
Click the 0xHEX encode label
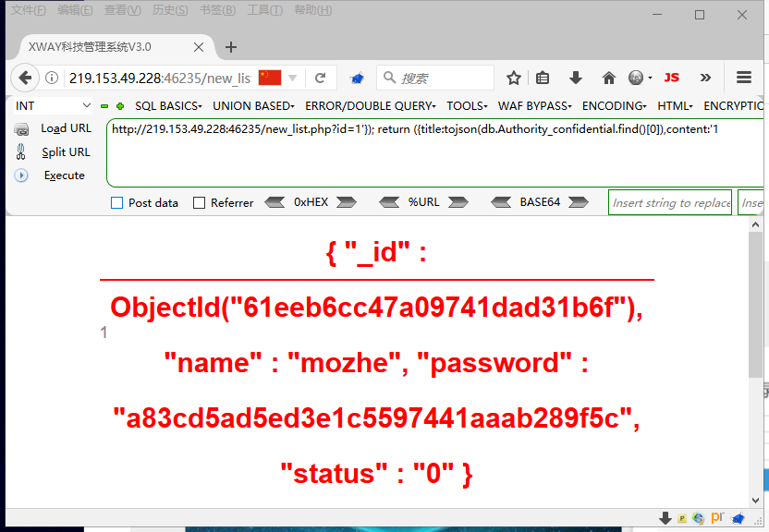coord(311,202)
